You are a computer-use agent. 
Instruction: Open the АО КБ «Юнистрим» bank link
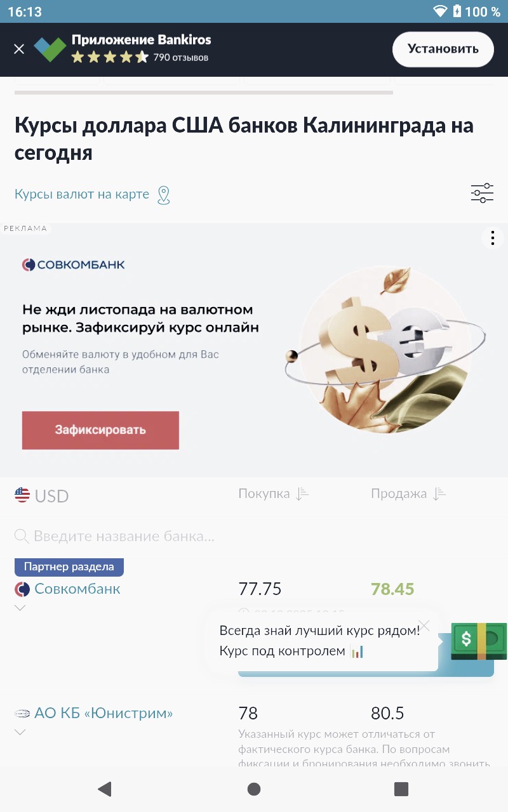pyautogui.click(x=104, y=713)
